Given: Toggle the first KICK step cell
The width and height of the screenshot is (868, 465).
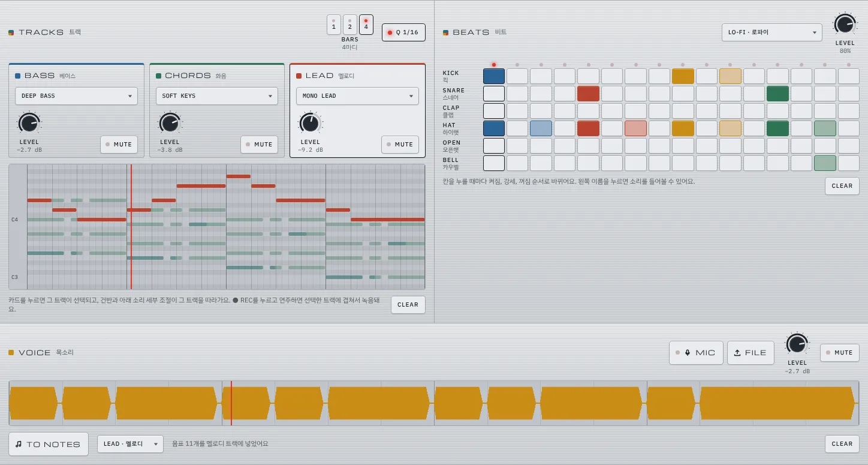Looking at the screenshot, I should tap(494, 76).
